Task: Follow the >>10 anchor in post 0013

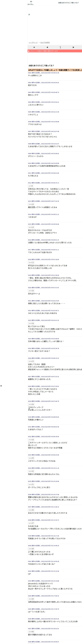Action: pyautogui.click(x=31, y=204)
